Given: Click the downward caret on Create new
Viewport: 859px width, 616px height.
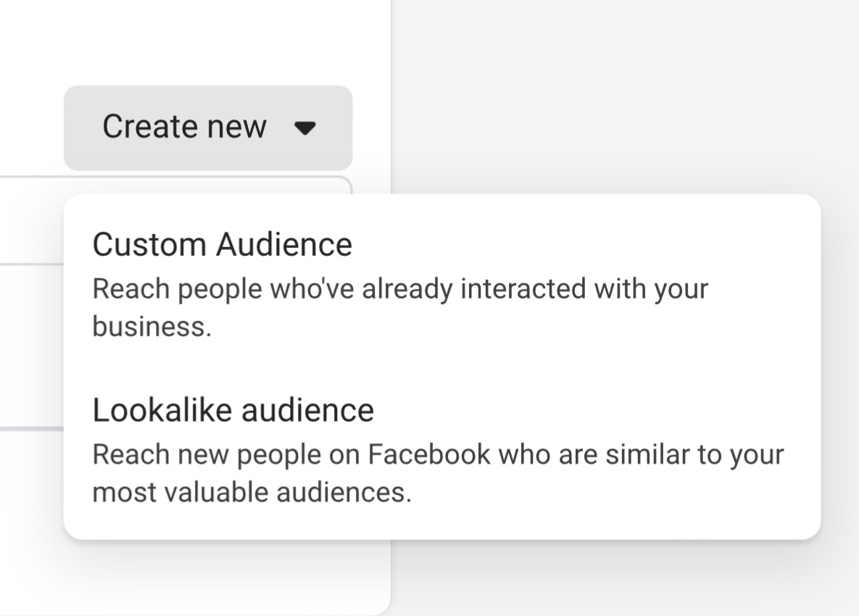Looking at the screenshot, I should pyautogui.click(x=304, y=129).
